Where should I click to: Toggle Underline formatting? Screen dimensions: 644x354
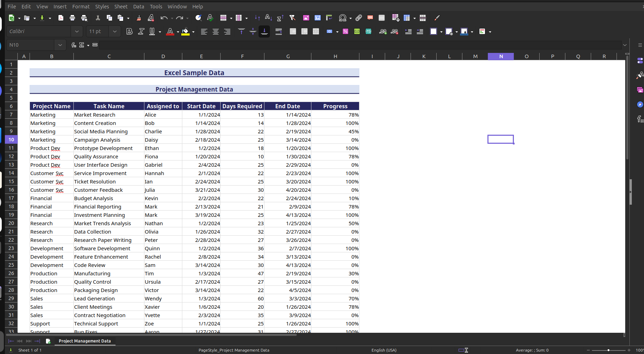pos(152,31)
